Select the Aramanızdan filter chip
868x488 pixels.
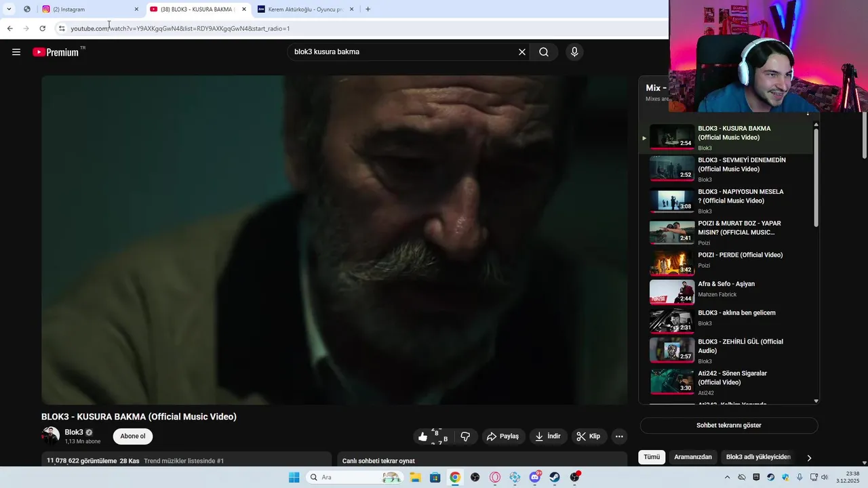(x=693, y=457)
